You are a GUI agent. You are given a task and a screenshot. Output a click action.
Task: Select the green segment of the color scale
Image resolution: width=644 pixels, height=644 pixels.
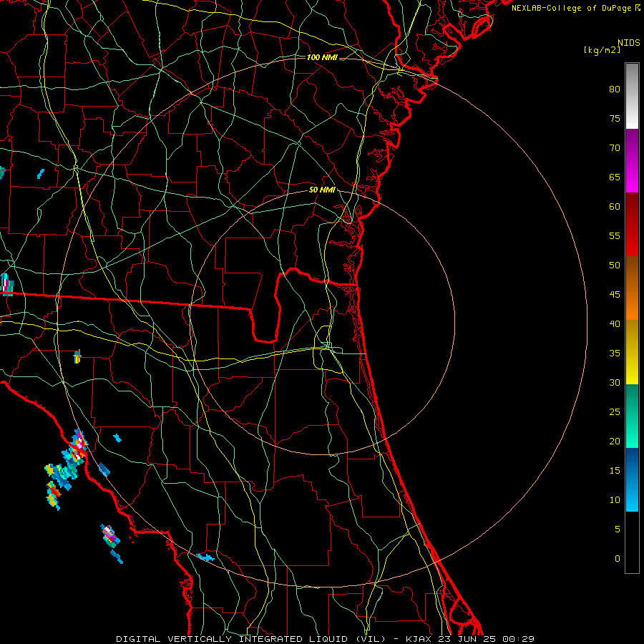pyautogui.click(x=632, y=416)
